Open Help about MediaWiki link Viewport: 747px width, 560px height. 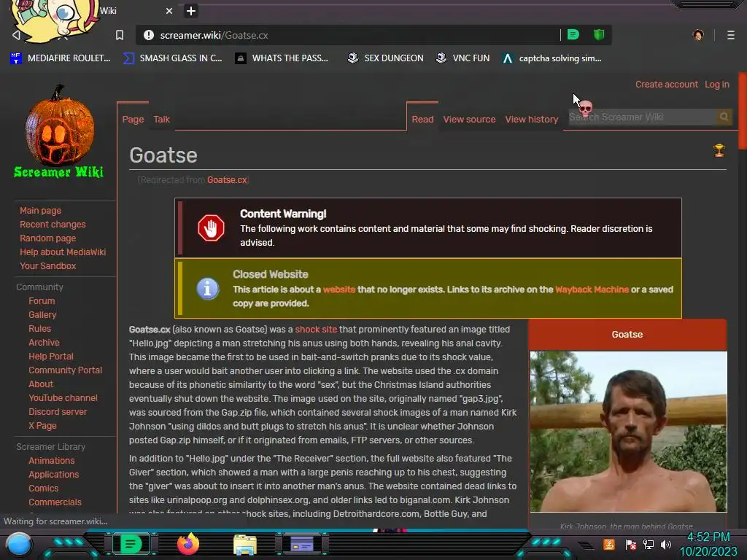[63, 252]
